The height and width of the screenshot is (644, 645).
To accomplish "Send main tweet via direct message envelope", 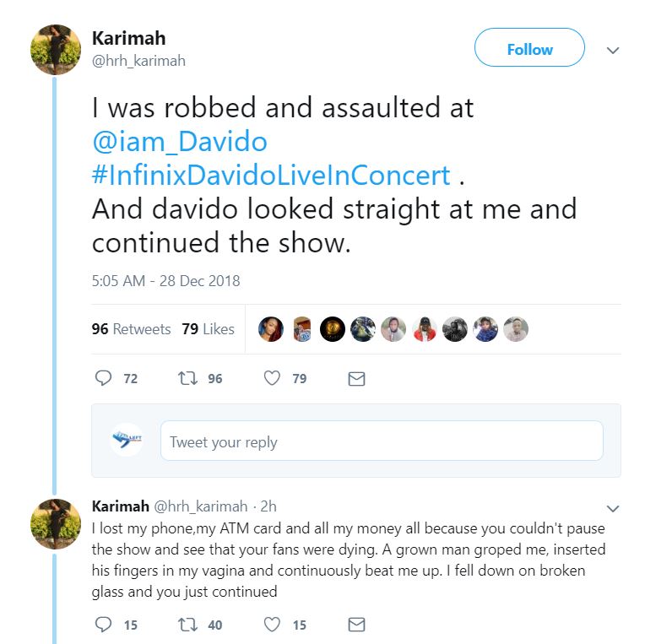I will [356, 379].
